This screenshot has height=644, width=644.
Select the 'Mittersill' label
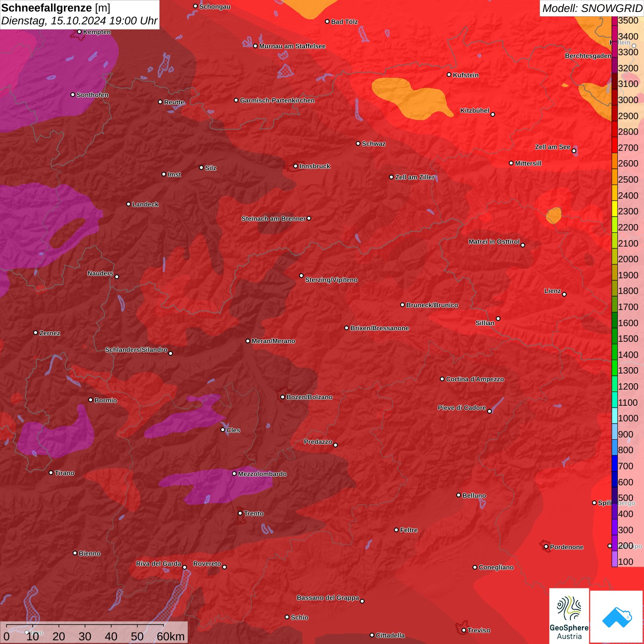click(x=528, y=163)
